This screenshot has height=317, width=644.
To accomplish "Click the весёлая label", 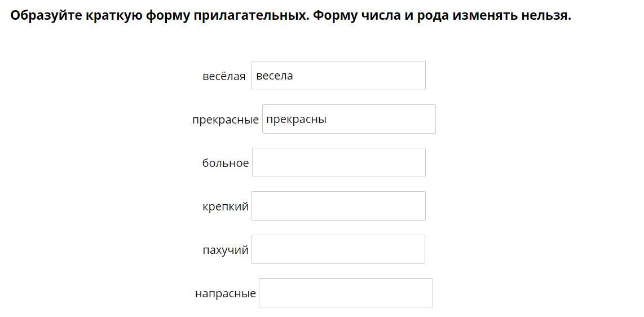I will [224, 76].
